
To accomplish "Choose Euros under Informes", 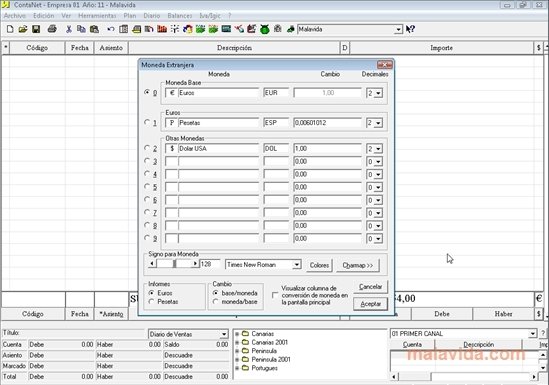I will 151,293.
